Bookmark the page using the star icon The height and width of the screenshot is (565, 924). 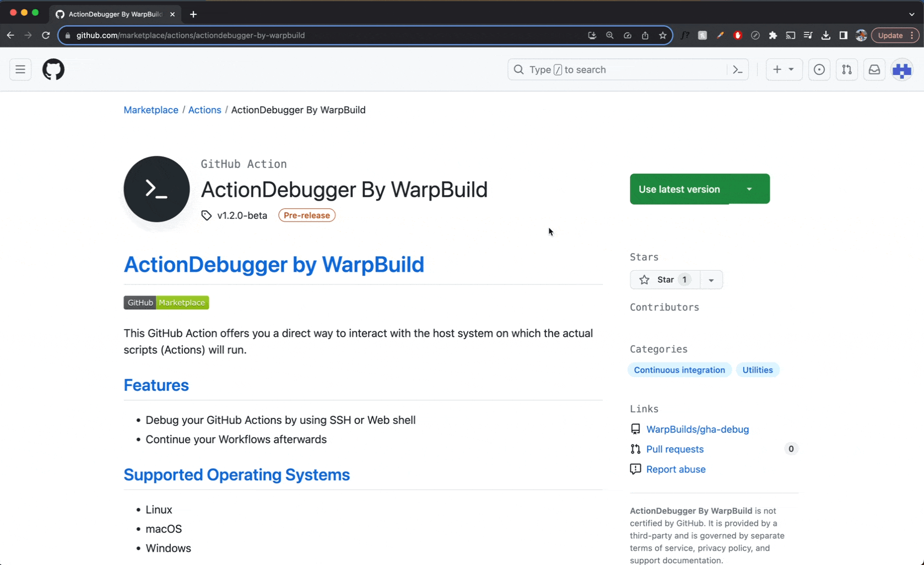[663, 35]
